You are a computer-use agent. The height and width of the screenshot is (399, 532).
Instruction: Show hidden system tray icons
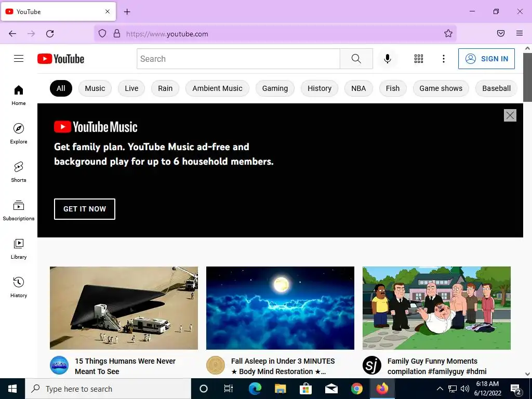(x=440, y=389)
